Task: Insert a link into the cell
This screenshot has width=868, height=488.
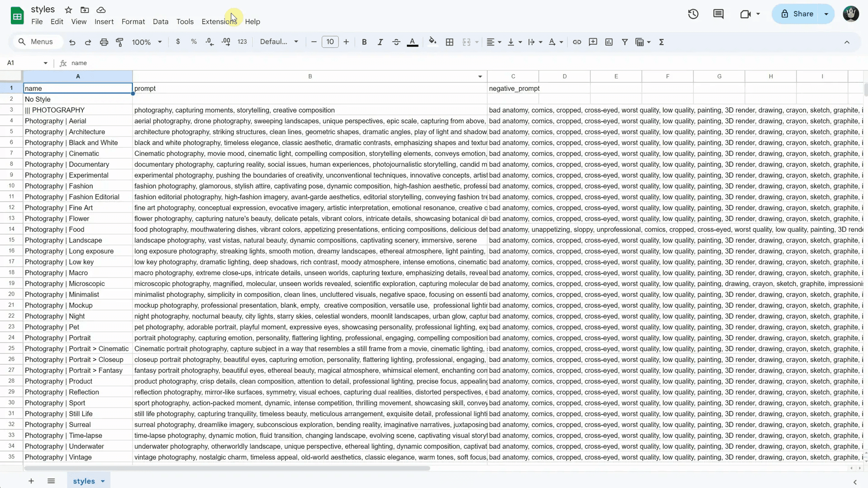Action: click(577, 42)
